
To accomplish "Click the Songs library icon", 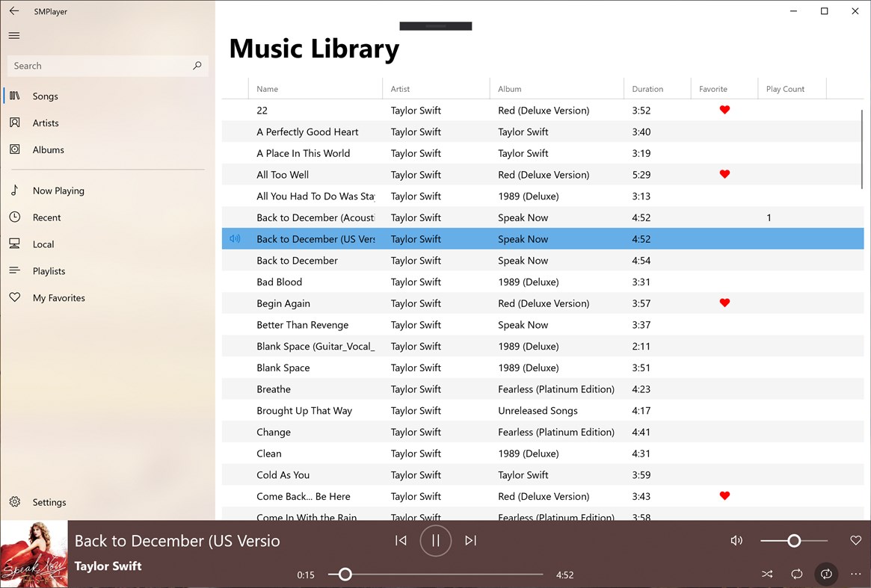I will [15, 96].
